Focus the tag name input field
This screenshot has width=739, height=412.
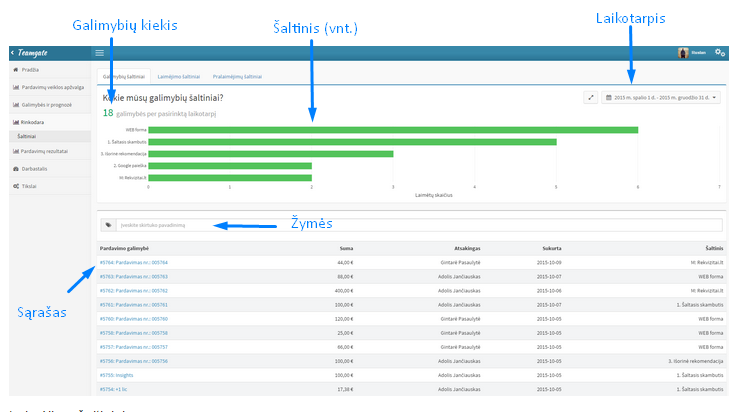(x=419, y=225)
